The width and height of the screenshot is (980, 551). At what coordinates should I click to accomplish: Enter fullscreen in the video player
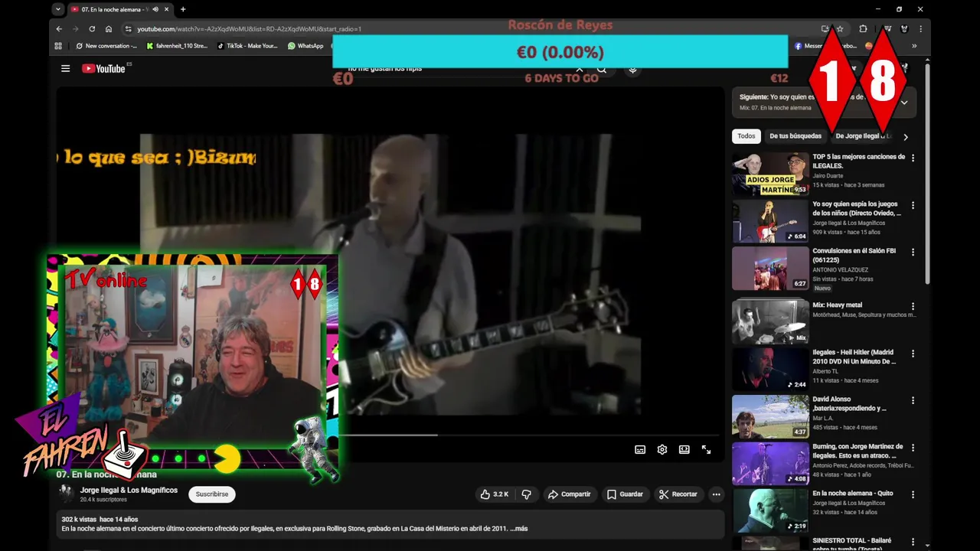coord(706,450)
